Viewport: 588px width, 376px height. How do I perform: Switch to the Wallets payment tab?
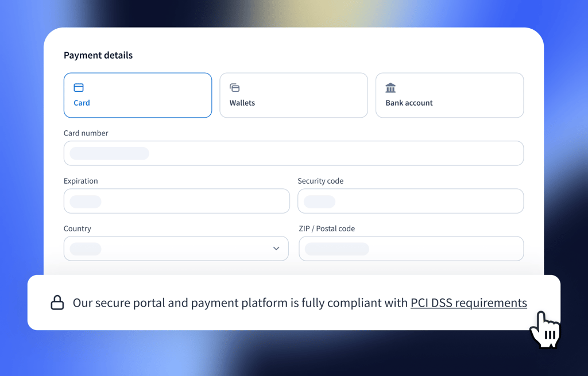[x=293, y=95]
